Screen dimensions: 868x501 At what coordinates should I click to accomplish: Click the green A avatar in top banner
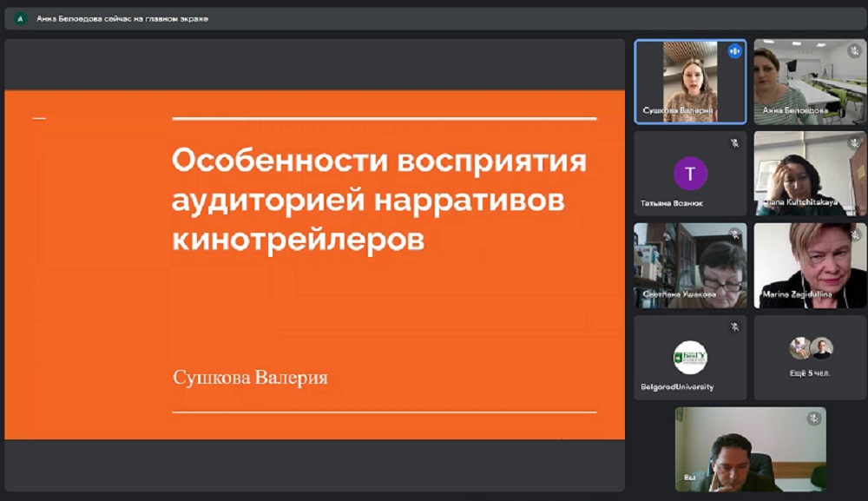click(20, 18)
